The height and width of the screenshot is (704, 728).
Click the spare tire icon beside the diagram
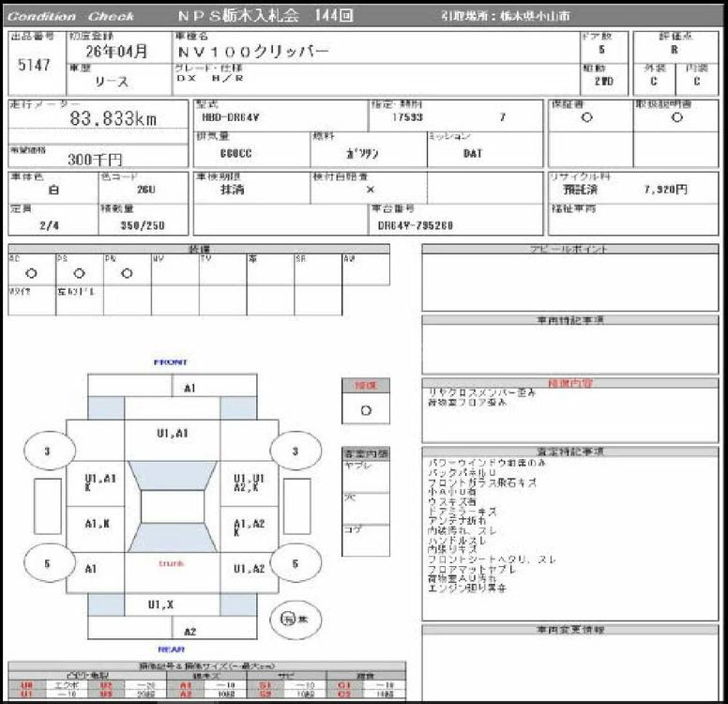point(296,619)
